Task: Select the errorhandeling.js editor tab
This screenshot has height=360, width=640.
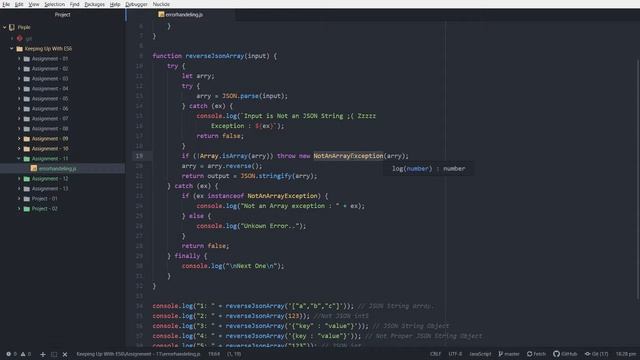Action: (x=181, y=15)
